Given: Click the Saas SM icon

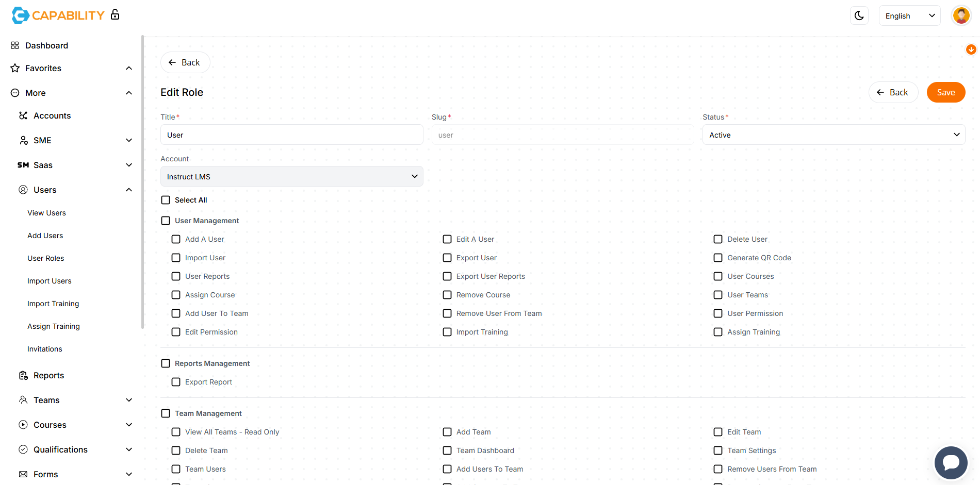Looking at the screenshot, I should tap(23, 165).
